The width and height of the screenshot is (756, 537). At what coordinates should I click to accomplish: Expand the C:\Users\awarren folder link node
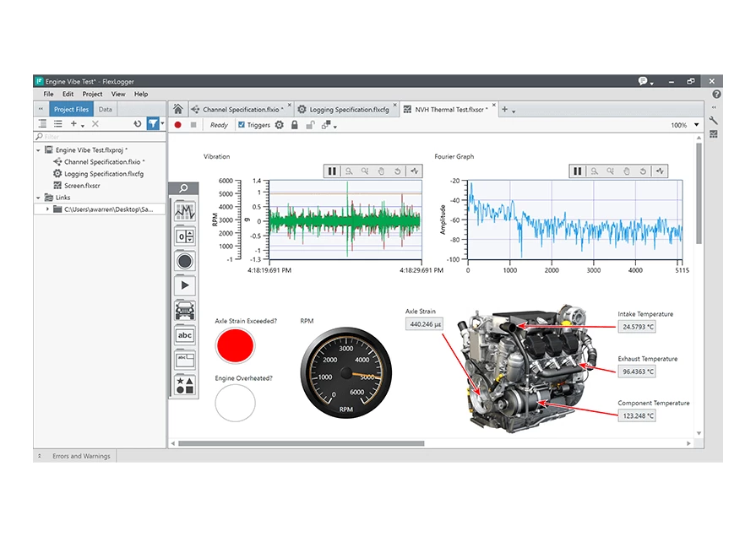47,209
